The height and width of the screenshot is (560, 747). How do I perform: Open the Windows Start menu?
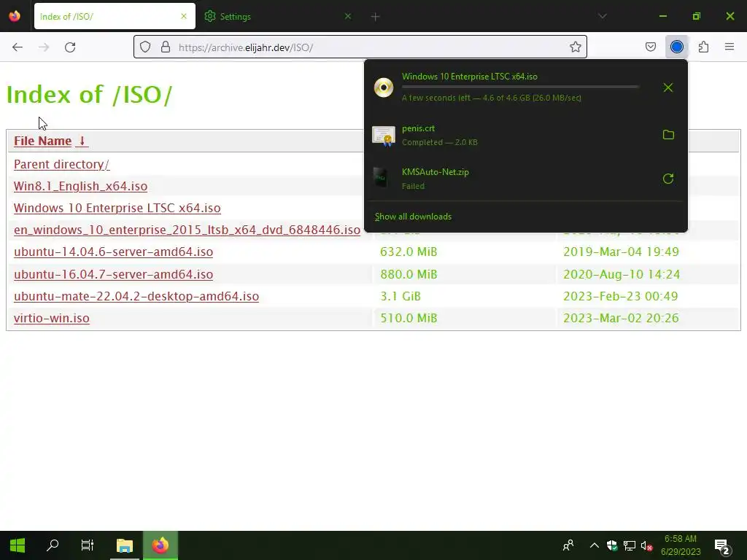(x=18, y=545)
